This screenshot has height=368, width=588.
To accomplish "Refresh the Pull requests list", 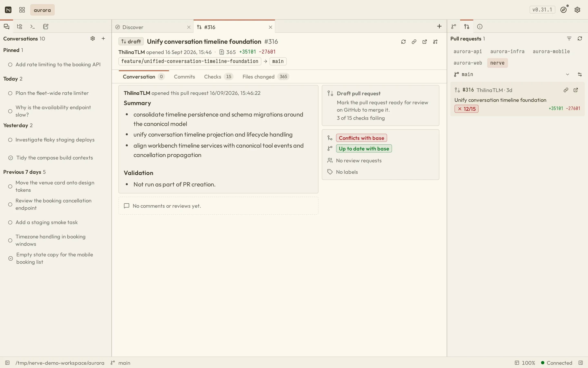I will [x=580, y=38].
